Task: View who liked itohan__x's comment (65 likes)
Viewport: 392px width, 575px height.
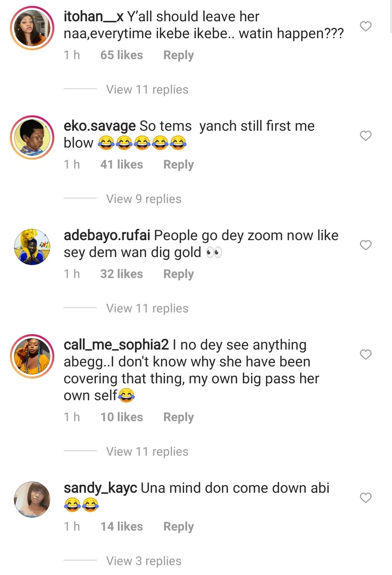Action: point(121,56)
